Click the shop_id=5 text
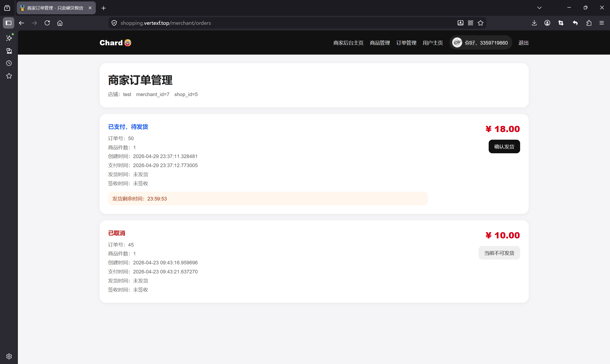This screenshot has height=364, width=610. 186,94
